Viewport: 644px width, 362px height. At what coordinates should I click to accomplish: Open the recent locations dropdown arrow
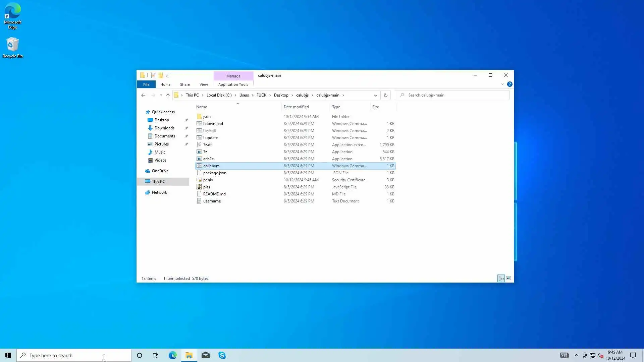tap(161, 95)
